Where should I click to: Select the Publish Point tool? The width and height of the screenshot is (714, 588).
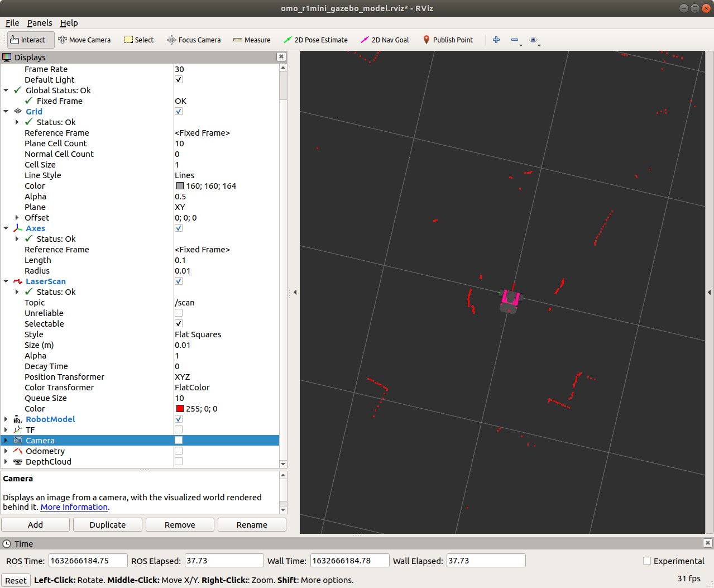click(448, 40)
